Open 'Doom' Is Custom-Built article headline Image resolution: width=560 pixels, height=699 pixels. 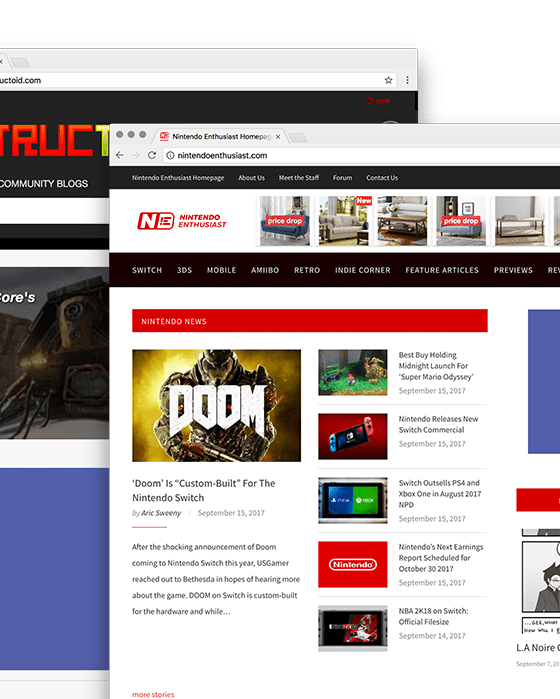tap(204, 490)
